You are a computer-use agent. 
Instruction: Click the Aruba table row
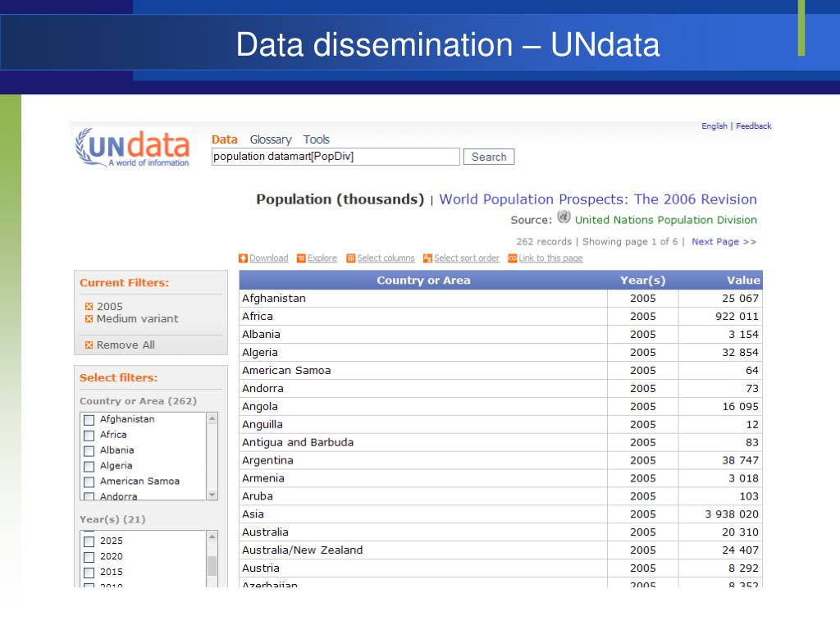point(501,496)
